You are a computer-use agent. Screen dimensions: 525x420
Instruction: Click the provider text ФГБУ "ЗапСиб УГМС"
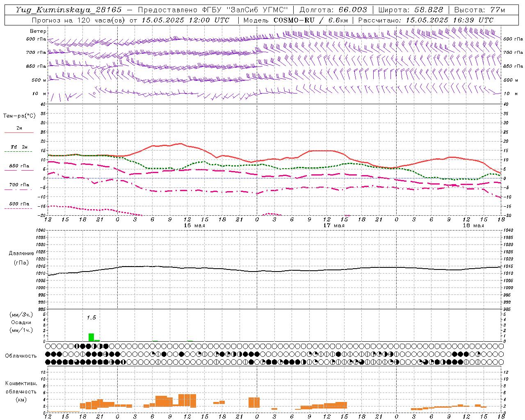pyautogui.click(x=245, y=10)
